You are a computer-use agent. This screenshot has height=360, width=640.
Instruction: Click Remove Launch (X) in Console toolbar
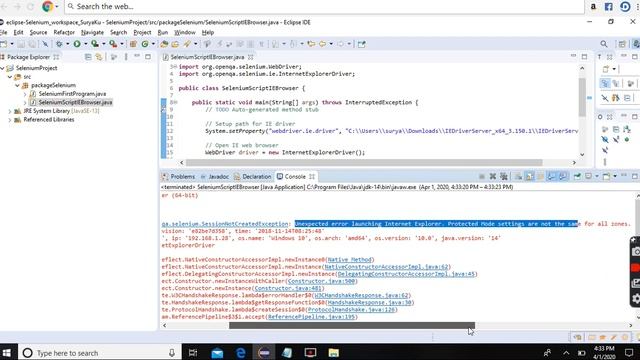pyautogui.click(x=493, y=176)
